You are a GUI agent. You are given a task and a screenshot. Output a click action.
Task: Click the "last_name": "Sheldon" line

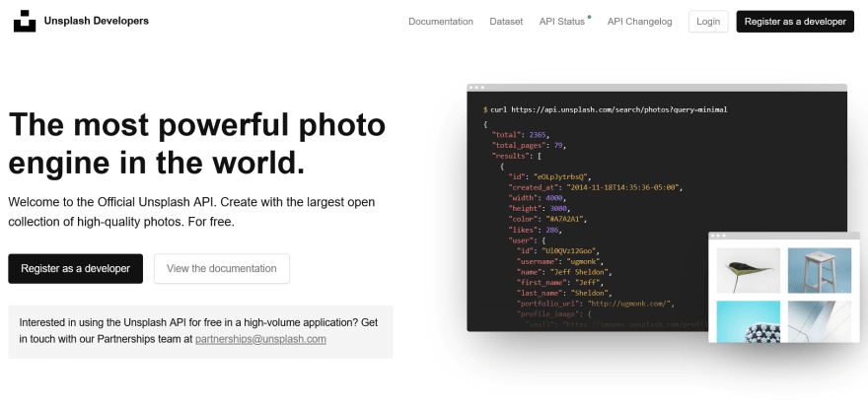[562, 293]
